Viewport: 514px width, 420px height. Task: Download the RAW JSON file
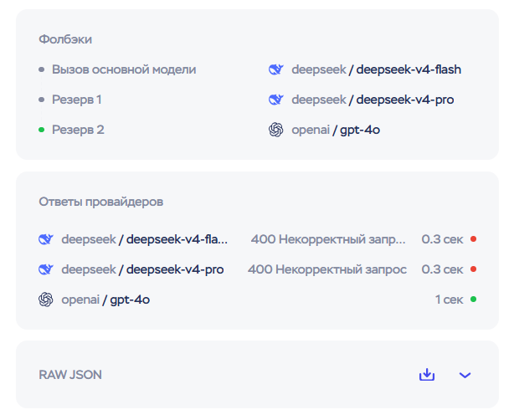pyautogui.click(x=427, y=375)
